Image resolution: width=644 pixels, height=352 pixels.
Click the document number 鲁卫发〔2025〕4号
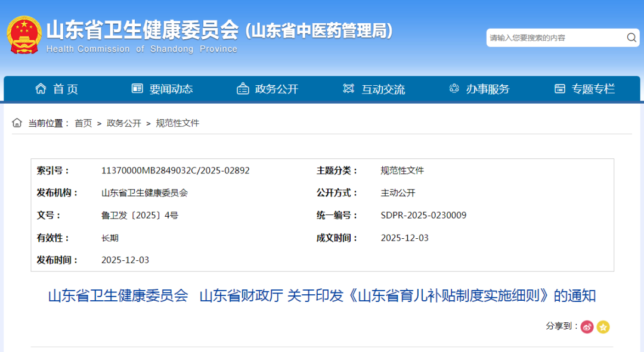[140, 216]
